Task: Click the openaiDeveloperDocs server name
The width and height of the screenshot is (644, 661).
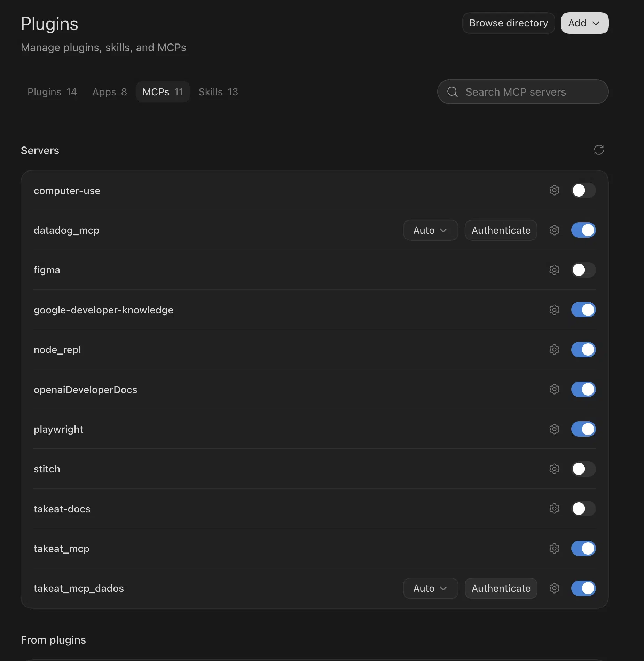Action: click(86, 390)
